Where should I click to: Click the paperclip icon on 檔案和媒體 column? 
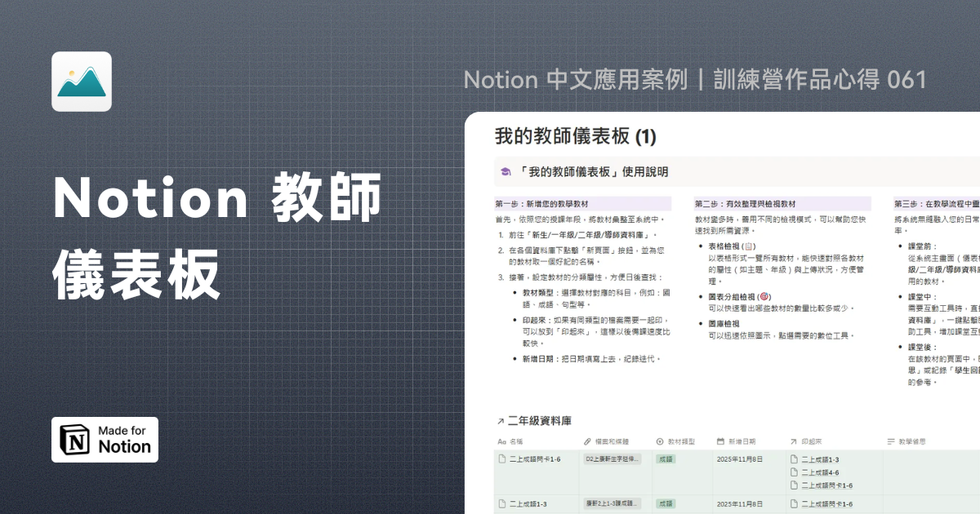pos(585,441)
